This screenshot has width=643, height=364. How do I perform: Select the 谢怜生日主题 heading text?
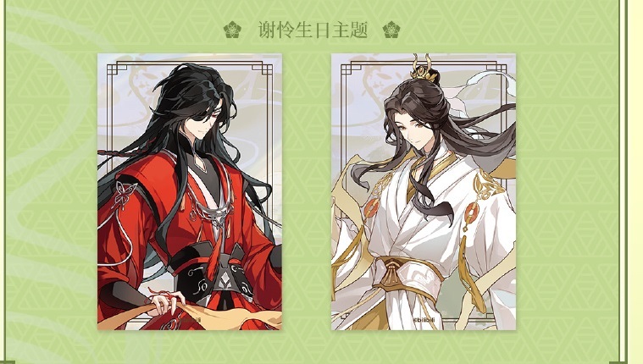(x=313, y=30)
